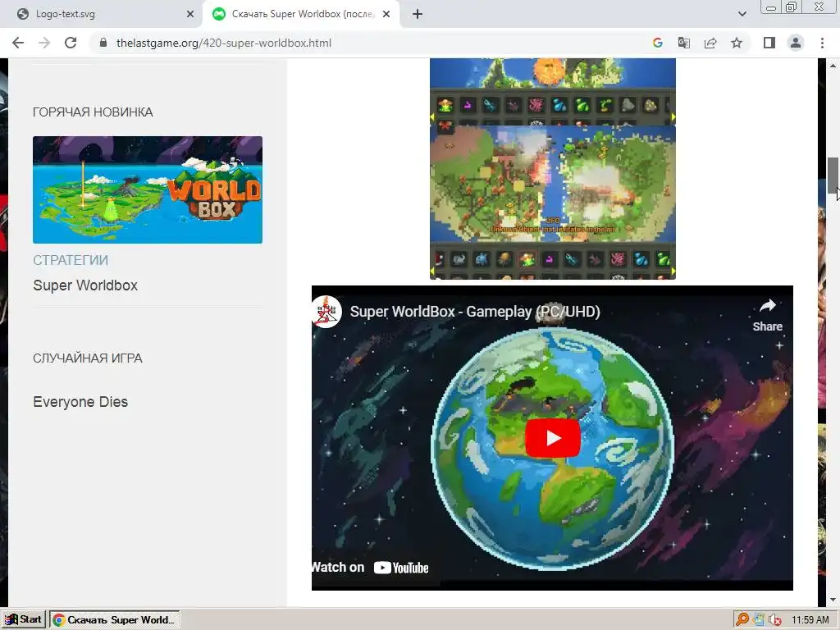Open the Everyone Dies game link
This screenshot has height=630, width=840.
(80, 402)
